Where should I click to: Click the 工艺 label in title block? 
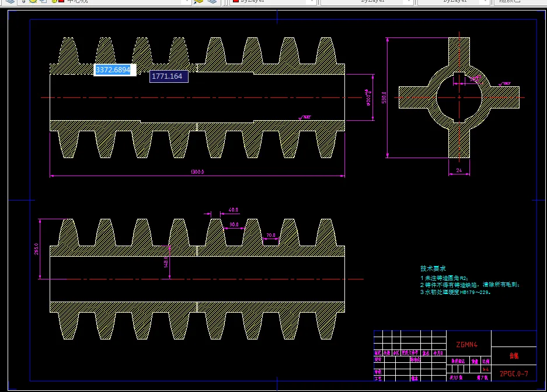[x=378, y=379]
